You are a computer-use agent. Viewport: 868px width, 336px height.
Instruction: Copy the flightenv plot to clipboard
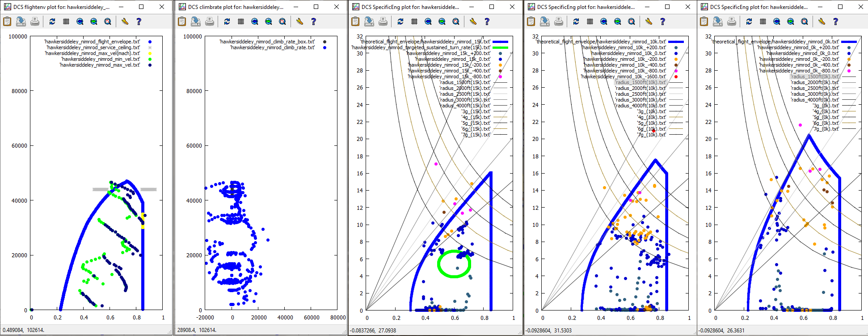coord(7,21)
